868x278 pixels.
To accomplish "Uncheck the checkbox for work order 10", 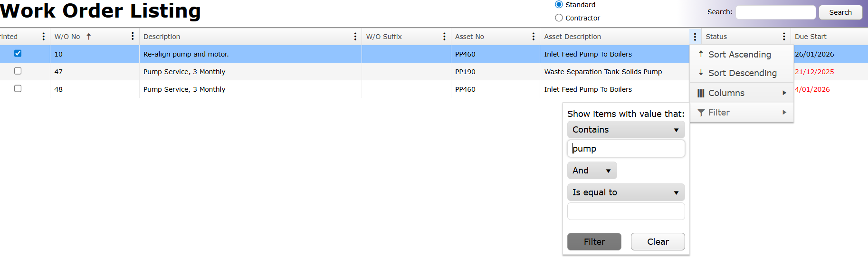I will coord(18,54).
